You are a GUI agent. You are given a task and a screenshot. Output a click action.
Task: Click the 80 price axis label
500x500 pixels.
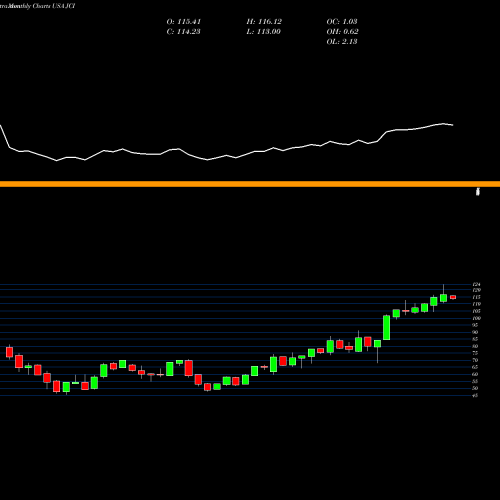pos(475,346)
